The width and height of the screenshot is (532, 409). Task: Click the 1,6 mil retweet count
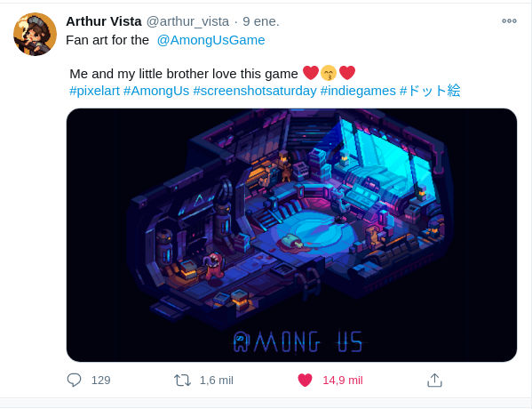(217, 381)
